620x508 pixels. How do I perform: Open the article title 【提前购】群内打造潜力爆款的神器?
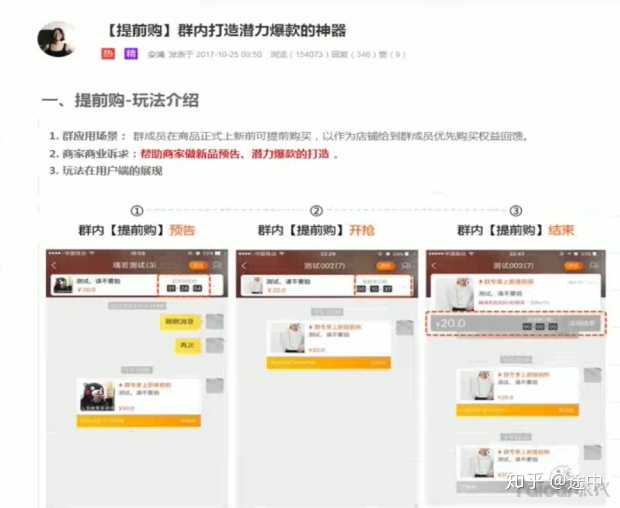[x=226, y=30]
